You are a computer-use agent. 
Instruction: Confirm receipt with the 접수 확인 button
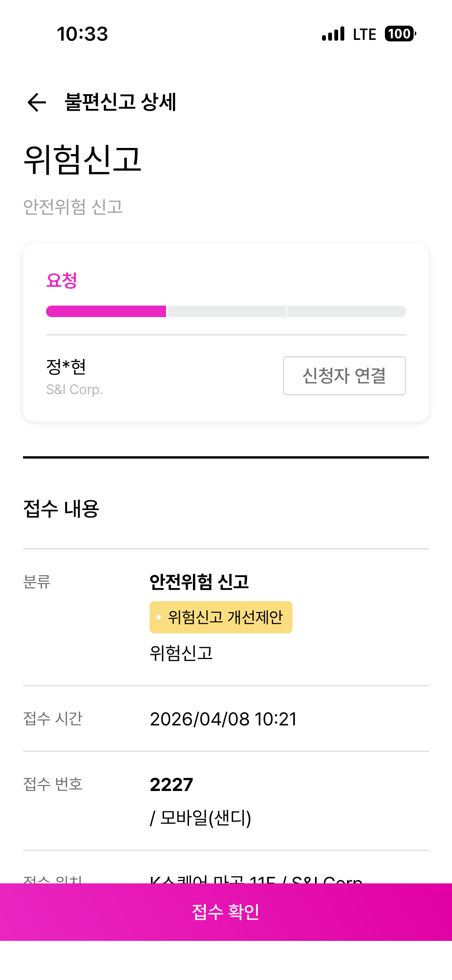coord(226,912)
